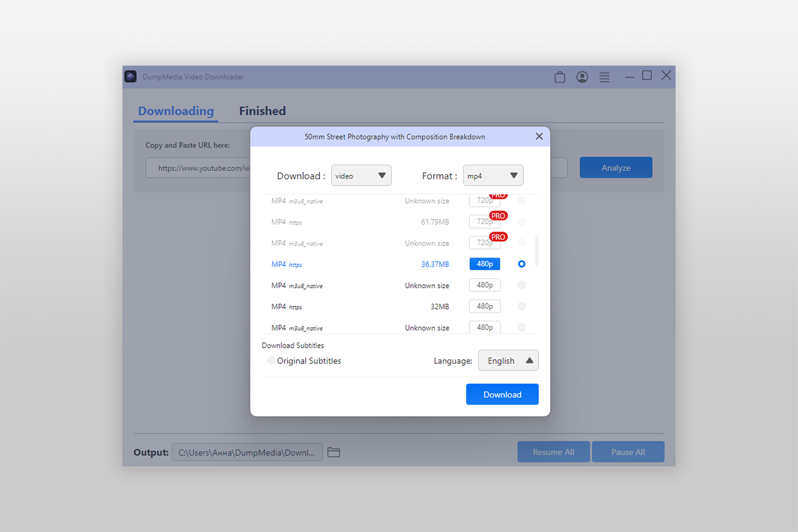Close the format selection dialog
Viewport: 798px width, 532px height.
click(x=539, y=137)
